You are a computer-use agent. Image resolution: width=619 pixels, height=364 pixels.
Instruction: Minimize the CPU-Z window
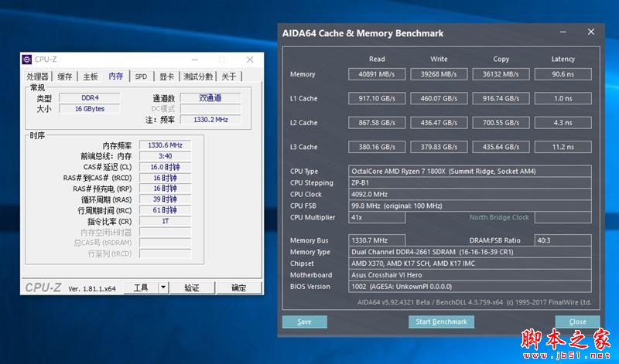tap(195, 60)
